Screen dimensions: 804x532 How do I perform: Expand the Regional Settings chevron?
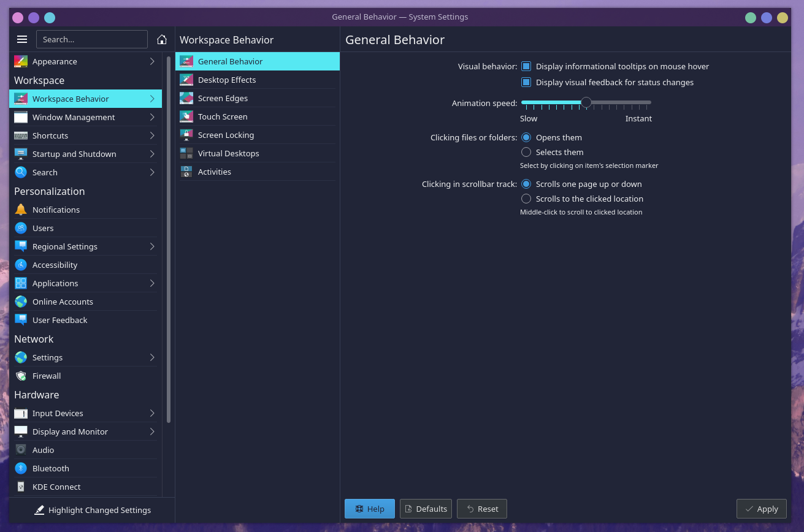pyautogui.click(x=152, y=246)
